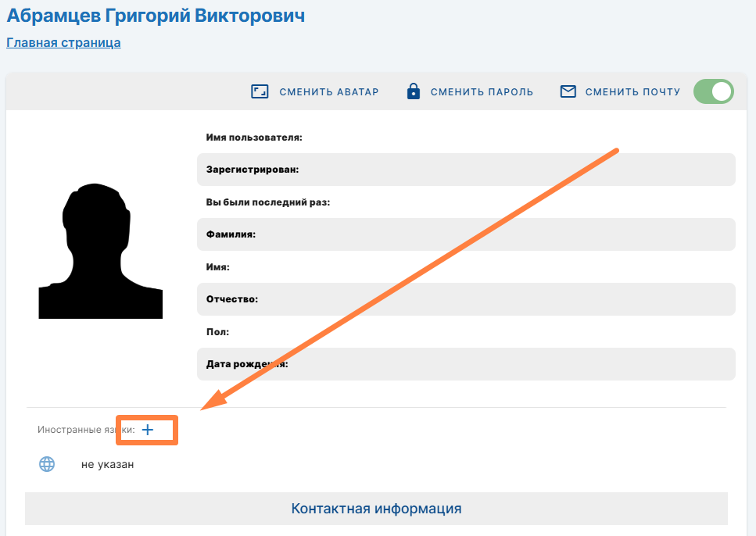Click the 'не указан' language entry
756x536 pixels.
tap(108, 465)
